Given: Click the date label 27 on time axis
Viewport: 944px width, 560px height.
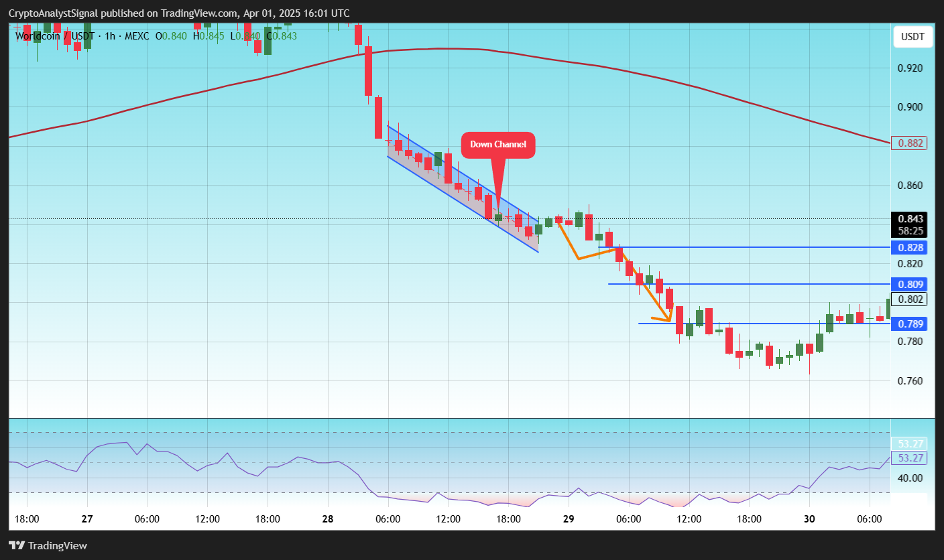Looking at the screenshot, I should [x=86, y=519].
